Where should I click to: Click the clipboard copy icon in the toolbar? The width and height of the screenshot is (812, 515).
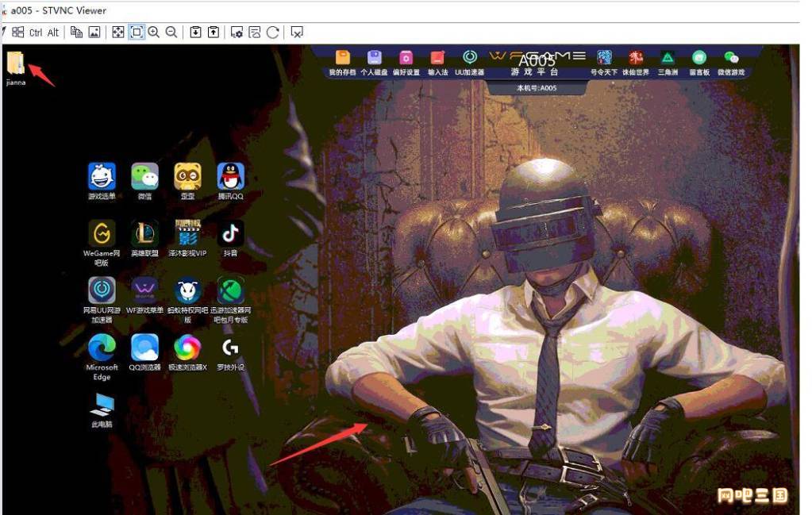(76, 32)
